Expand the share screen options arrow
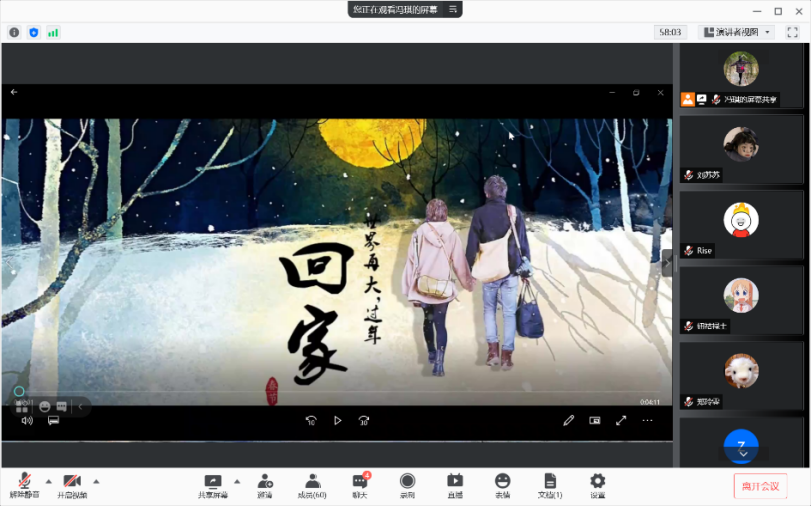811x506 pixels. pyautogui.click(x=237, y=481)
